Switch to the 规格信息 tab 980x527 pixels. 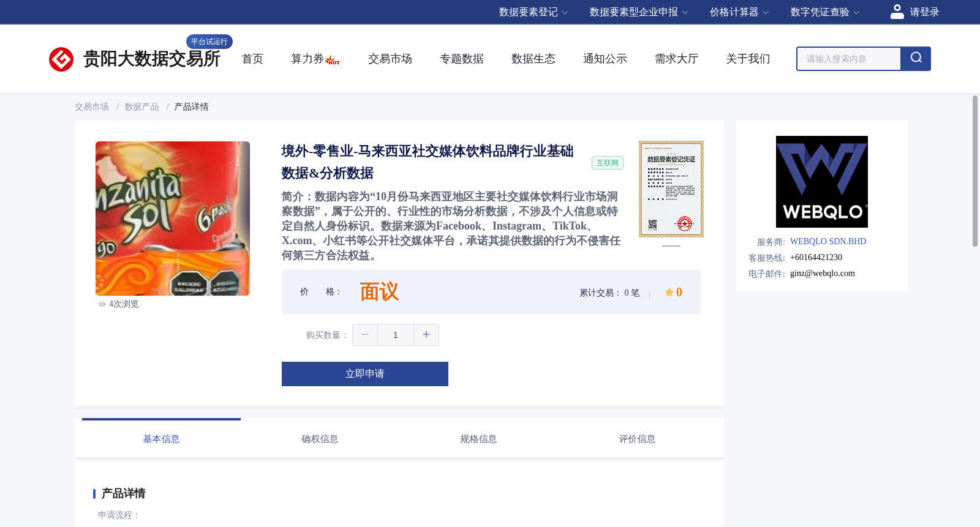(478, 438)
